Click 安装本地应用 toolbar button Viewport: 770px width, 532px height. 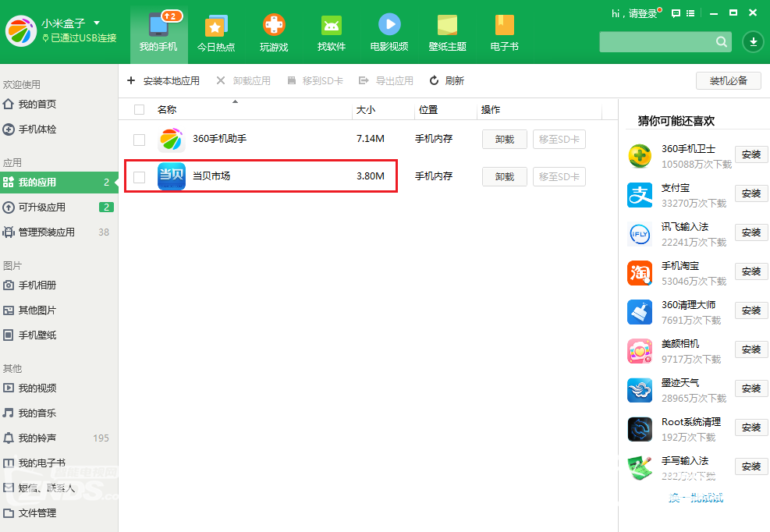(164, 80)
